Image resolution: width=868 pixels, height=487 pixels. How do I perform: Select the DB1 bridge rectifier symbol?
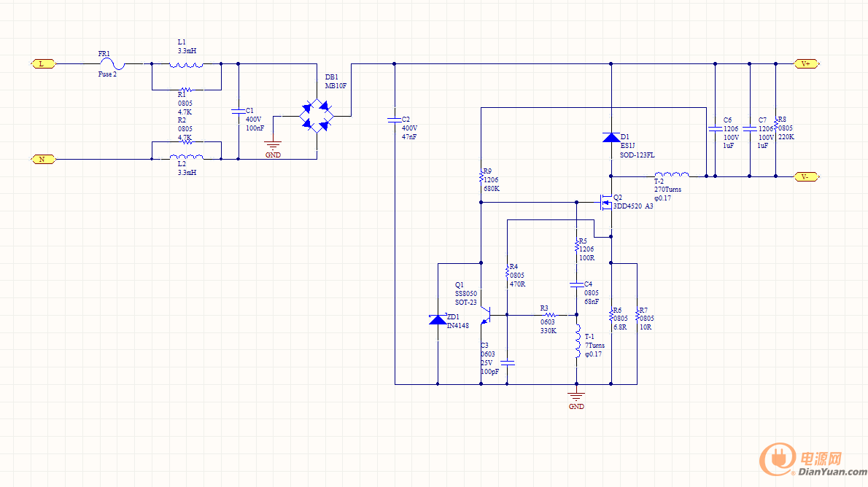[317, 116]
